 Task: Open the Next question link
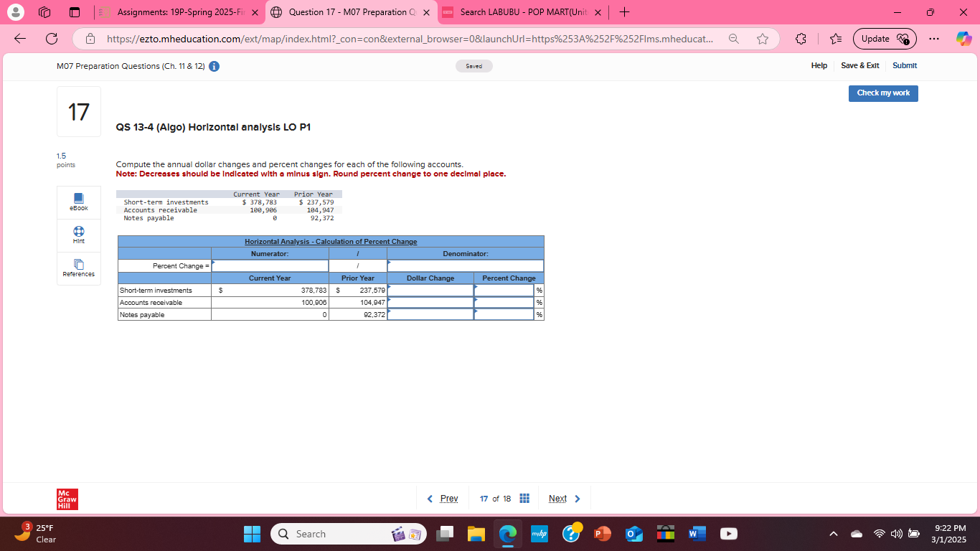coord(558,498)
